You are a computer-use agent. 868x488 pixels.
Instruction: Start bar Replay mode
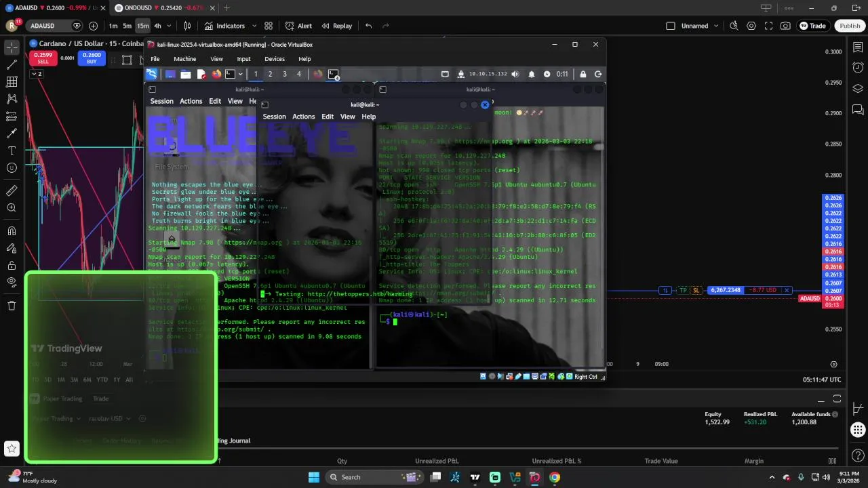[x=336, y=26]
